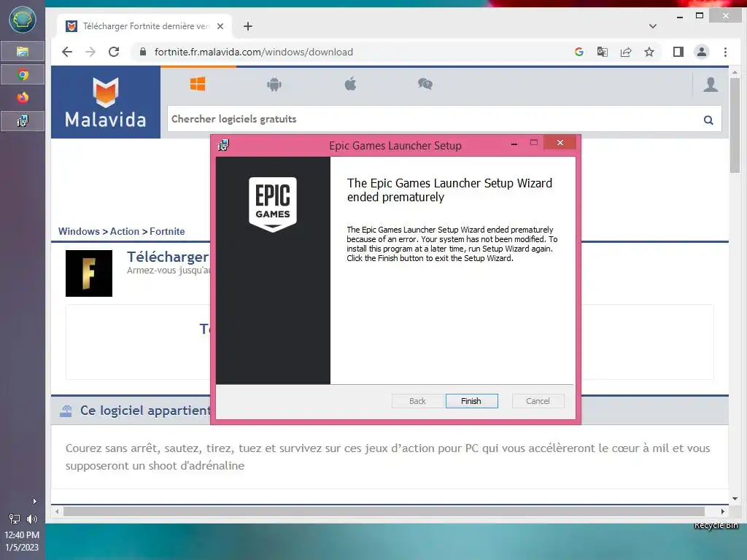The image size is (747, 560).
Task: Click the lock icon in address bar
Action: point(143,52)
